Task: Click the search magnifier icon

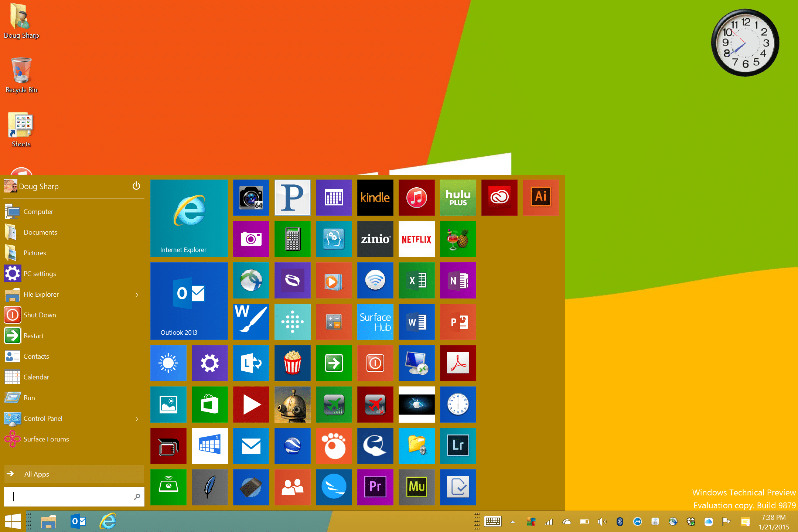Action: (137, 497)
